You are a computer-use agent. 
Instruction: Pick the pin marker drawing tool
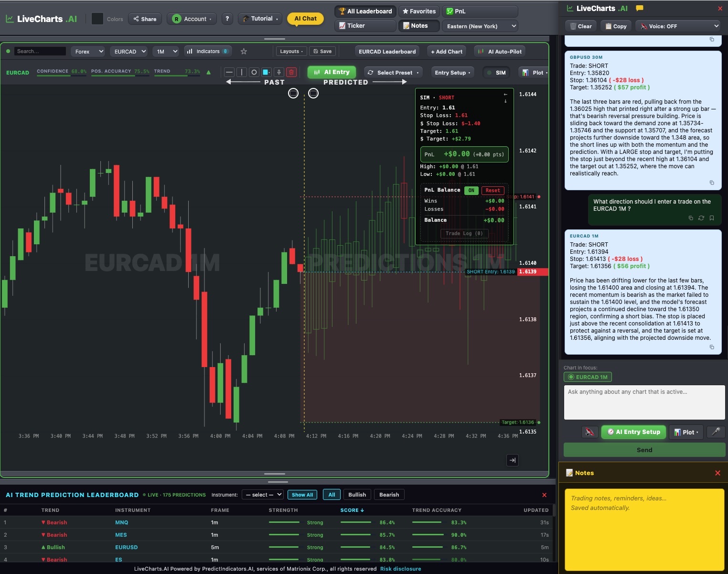click(x=279, y=72)
